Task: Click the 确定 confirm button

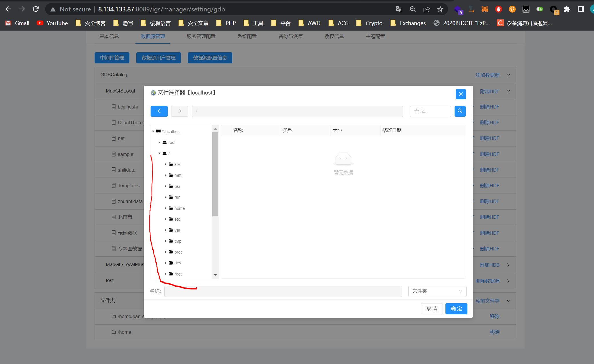Action: coord(456,309)
